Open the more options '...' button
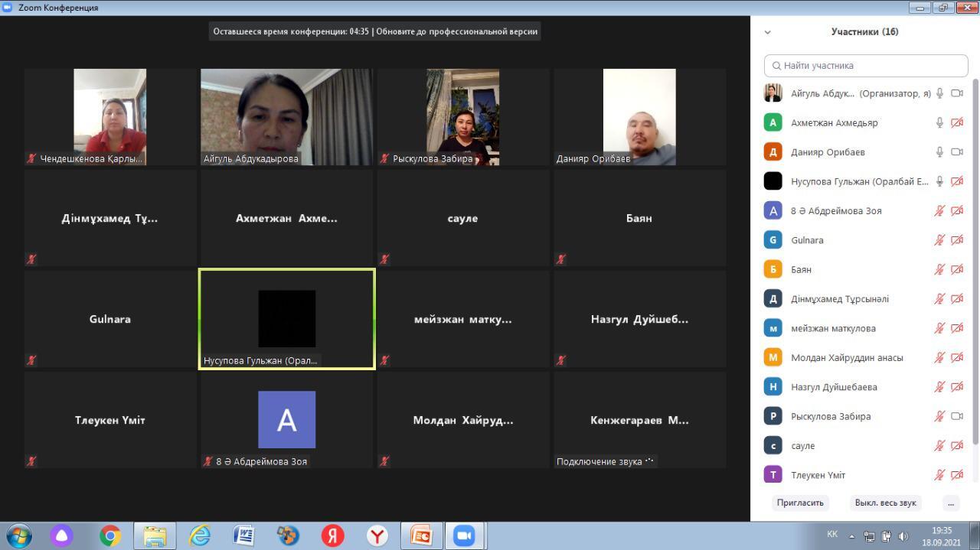 pos(950,503)
